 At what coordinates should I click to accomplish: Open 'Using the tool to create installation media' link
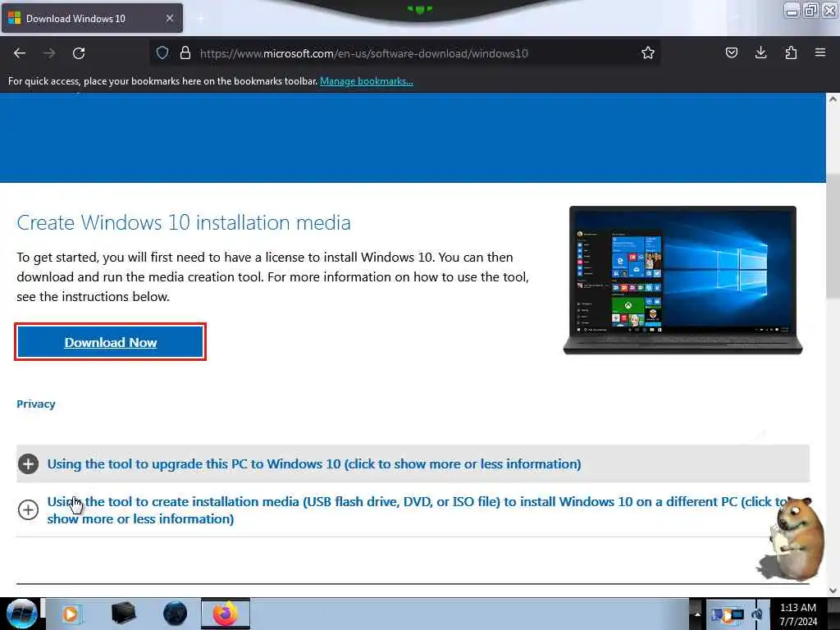coord(418,510)
